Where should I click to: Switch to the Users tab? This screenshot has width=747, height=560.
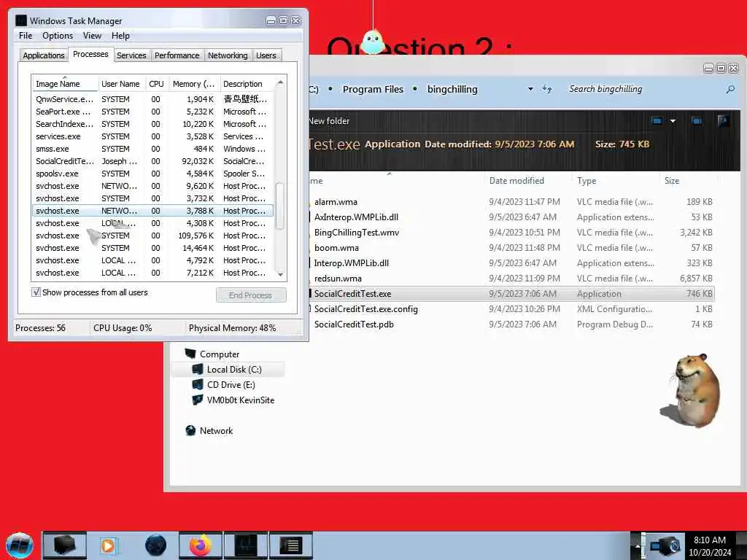pyautogui.click(x=266, y=55)
